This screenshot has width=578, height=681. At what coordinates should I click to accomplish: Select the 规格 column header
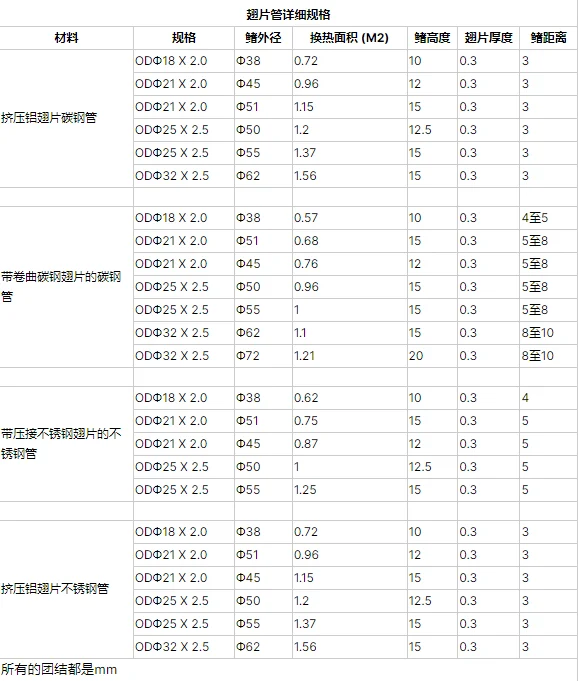coord(184,38)
